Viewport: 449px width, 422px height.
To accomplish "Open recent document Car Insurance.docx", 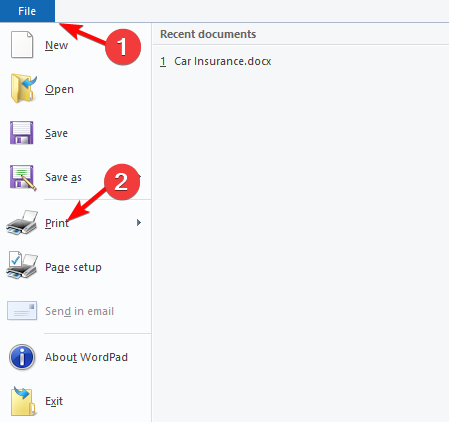I will pos(216,61).
